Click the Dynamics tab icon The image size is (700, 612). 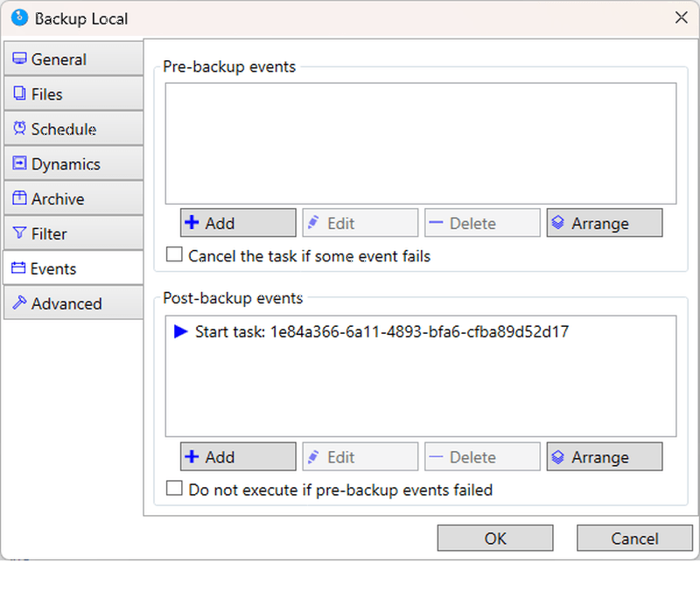19,163
